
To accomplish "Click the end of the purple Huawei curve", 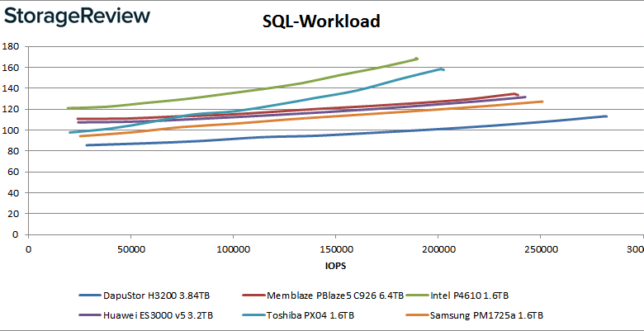I will (525, 97).
